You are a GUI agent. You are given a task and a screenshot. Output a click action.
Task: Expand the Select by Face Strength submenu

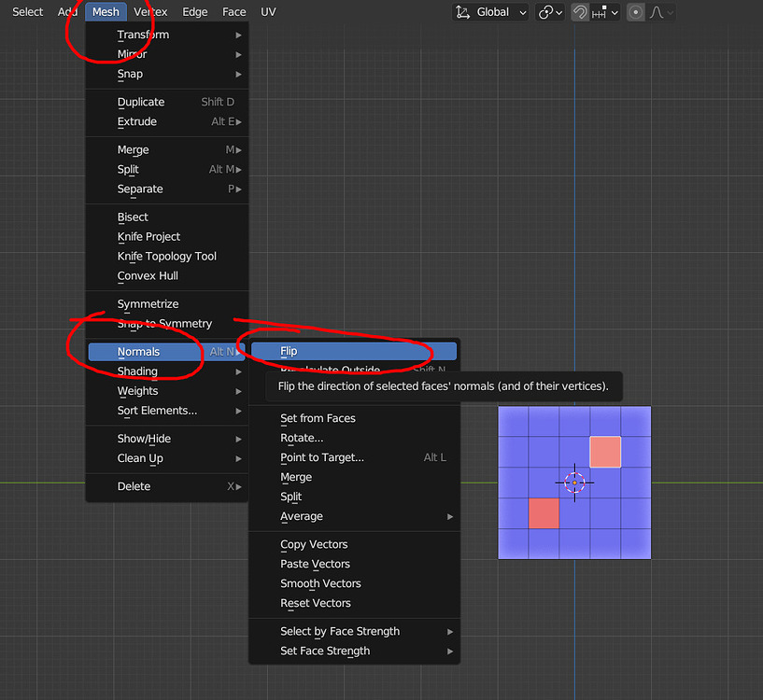pyautogui.click(x=341, y=631)
